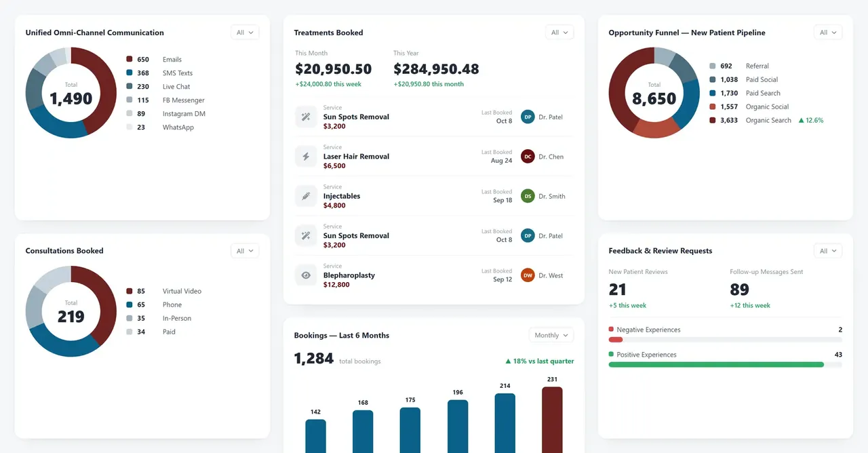Viewport: 868px width, 453px height.
Task: Click the consultations donut total 219
Action: click(71, 317)
